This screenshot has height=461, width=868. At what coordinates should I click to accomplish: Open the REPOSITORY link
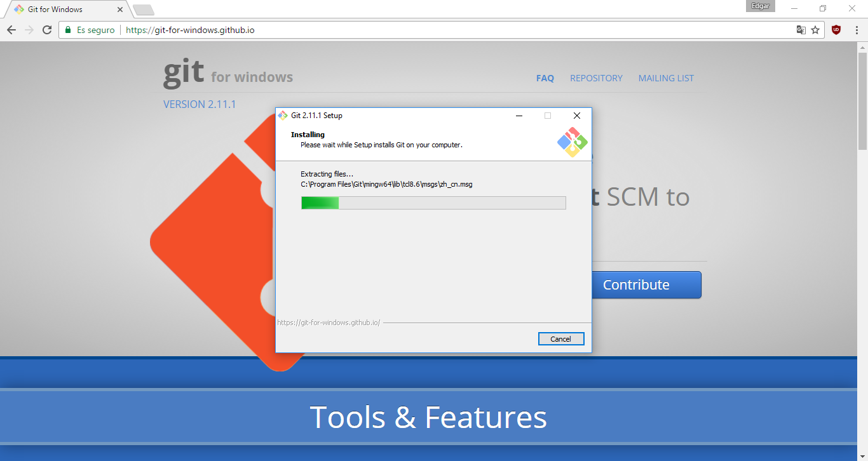tap(596, 78)
